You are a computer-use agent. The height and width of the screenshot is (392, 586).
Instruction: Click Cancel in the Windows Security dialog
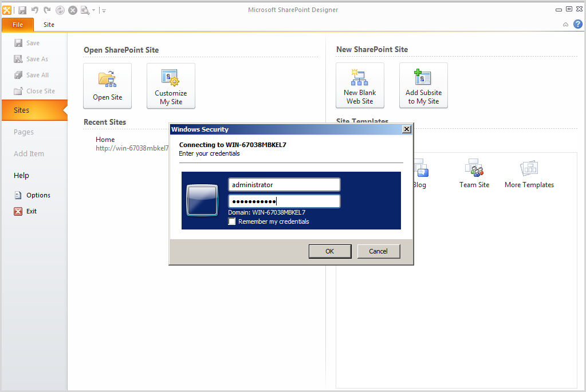coord(378,251)
